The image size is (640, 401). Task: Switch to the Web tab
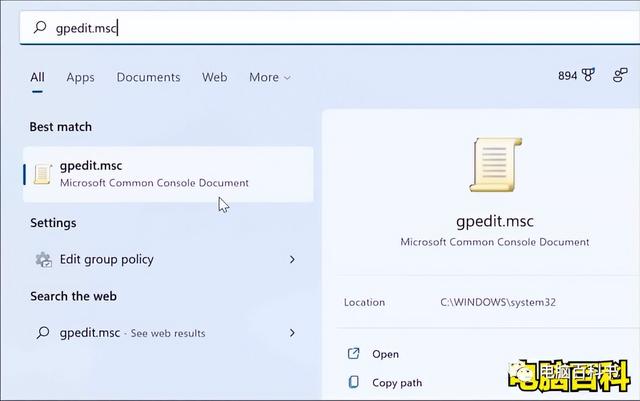[214, 77]
